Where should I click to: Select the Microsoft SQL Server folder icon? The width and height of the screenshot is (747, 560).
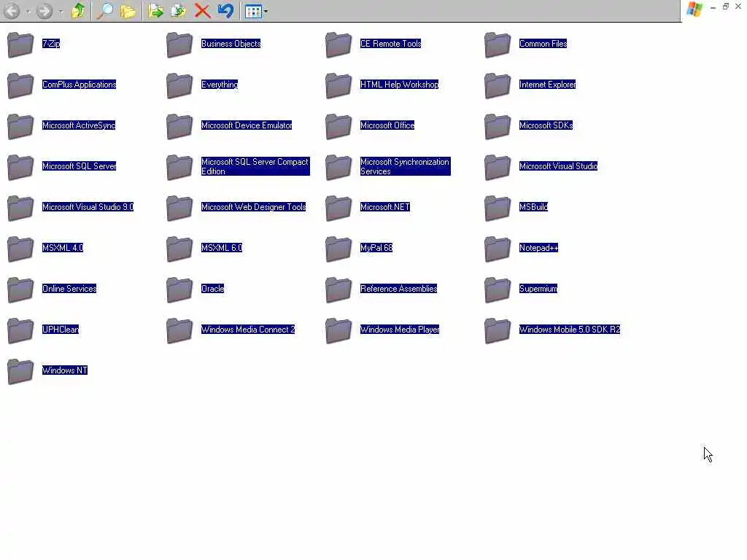point(20,167)
